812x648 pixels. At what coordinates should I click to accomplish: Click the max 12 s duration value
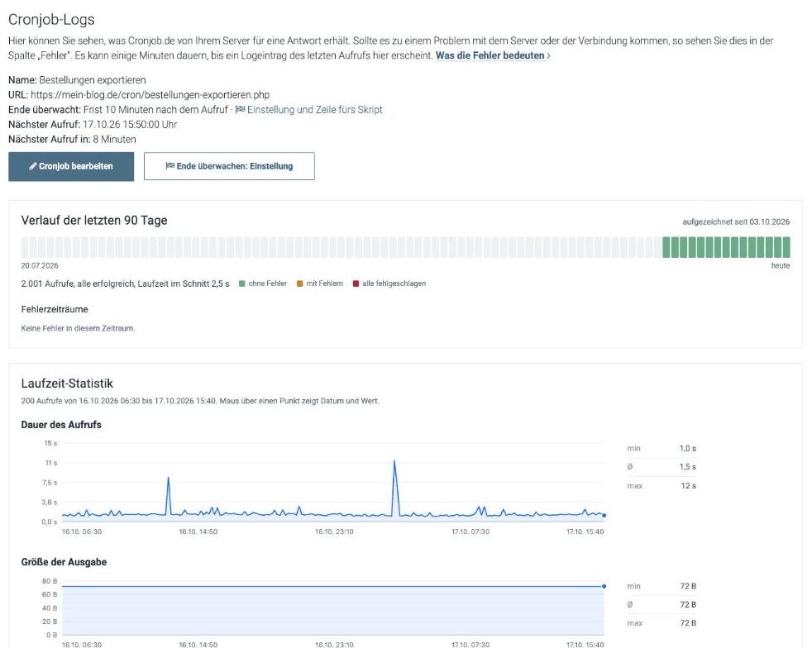[688, 486]
